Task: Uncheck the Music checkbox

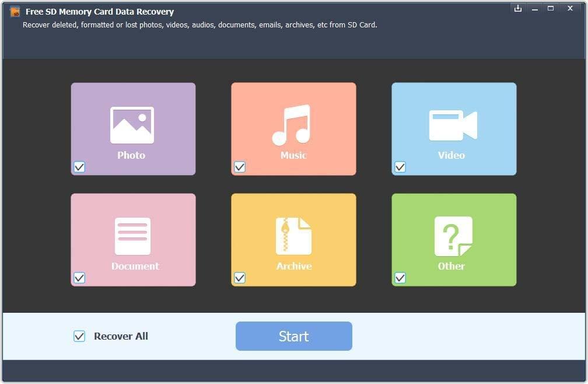Action: 240,167
